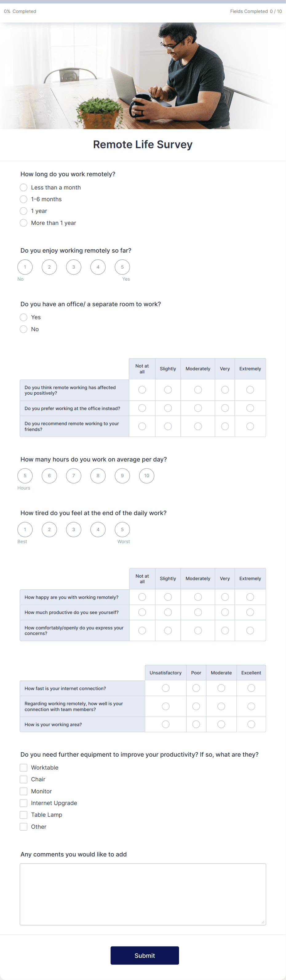Mark "Extremely" for remote working affecting you positively

[250, 389]
